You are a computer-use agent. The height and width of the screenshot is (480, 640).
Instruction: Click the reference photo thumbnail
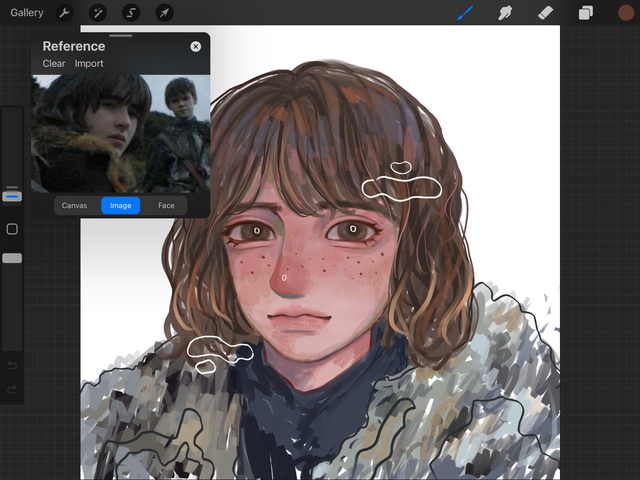[x=121, y=133]
